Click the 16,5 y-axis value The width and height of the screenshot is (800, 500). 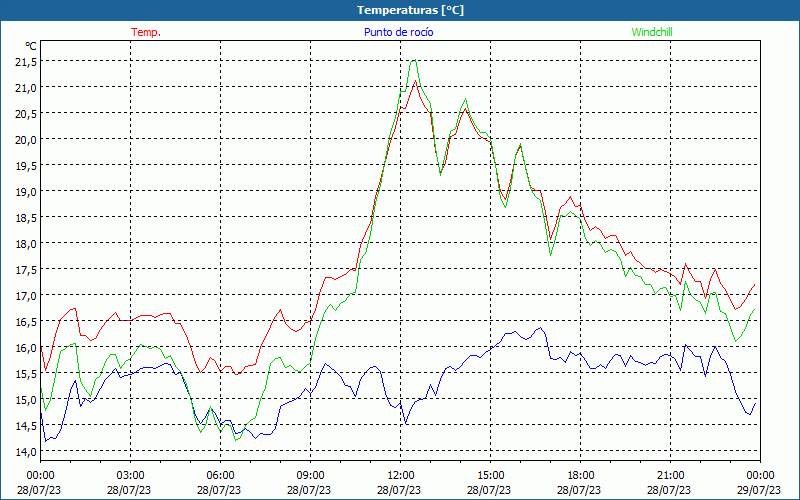pos(26,322)
